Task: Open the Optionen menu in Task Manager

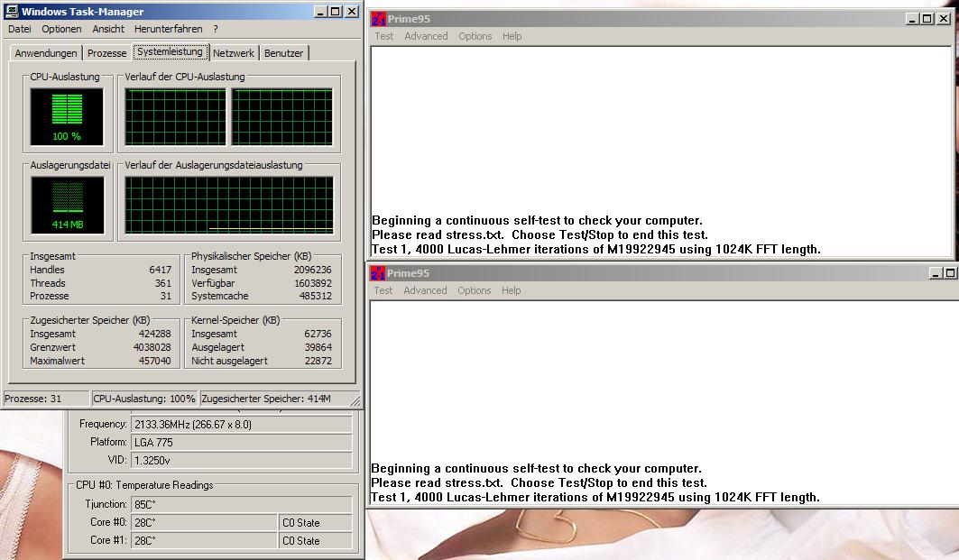Action: coord(61,29)
